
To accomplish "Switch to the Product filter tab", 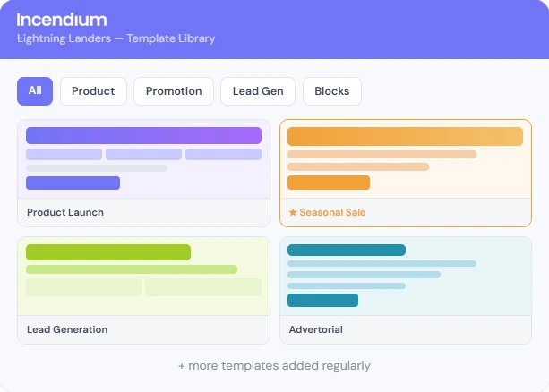I will point(93,91).
